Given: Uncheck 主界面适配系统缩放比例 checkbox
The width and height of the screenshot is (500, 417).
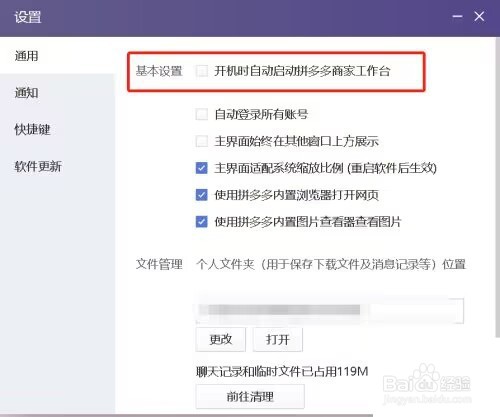Looking at the screenshot, I should (x=202, y=168).
